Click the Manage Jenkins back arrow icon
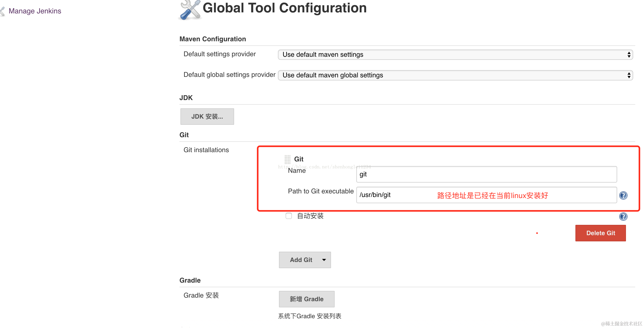Image resolution: width=644 pixels, height=328 pixels. (x=3, y=11)
